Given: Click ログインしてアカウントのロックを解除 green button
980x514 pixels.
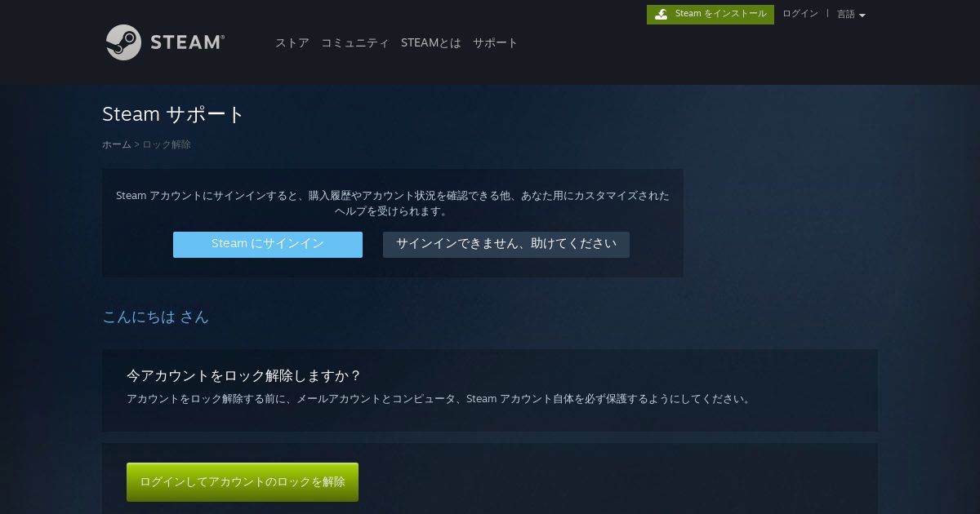Looking at the screenshot, I should 243,482.
